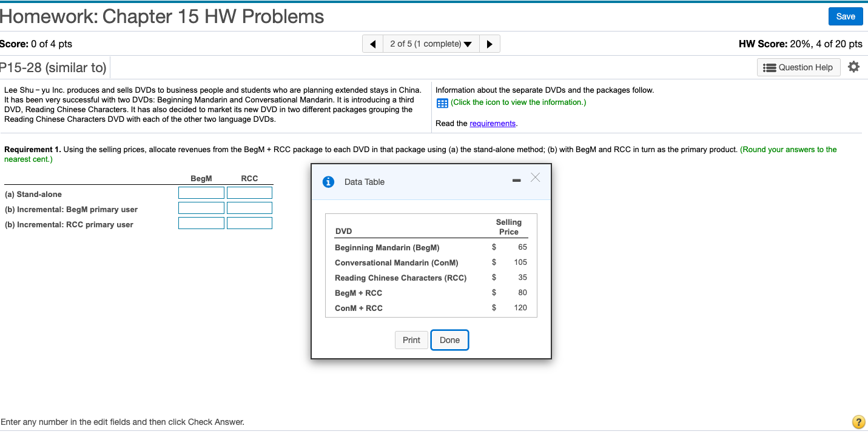Screen dimensions: 868x437
Task: Click the 'Selling Price' column header
Action: [508, 227]
